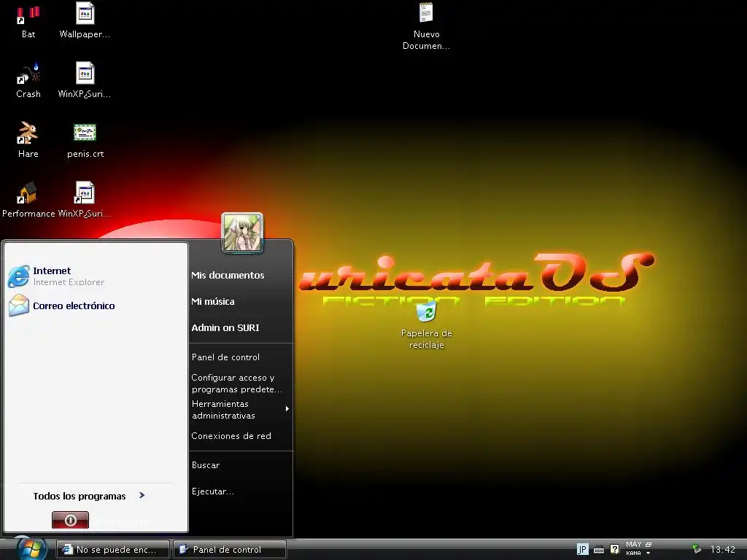Click the MAY caps mode indicator
This screenshot has height=560, width=747.
coord(633,544)
